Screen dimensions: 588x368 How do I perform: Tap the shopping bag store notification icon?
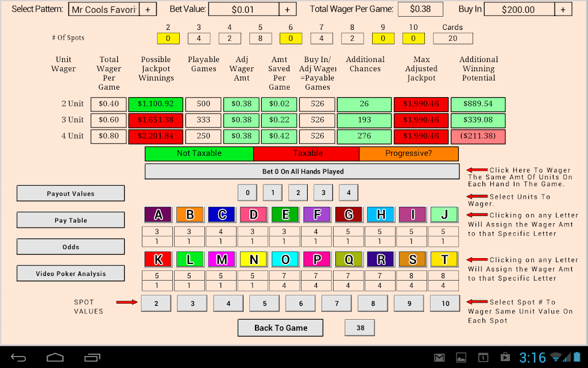pos(505,358)
